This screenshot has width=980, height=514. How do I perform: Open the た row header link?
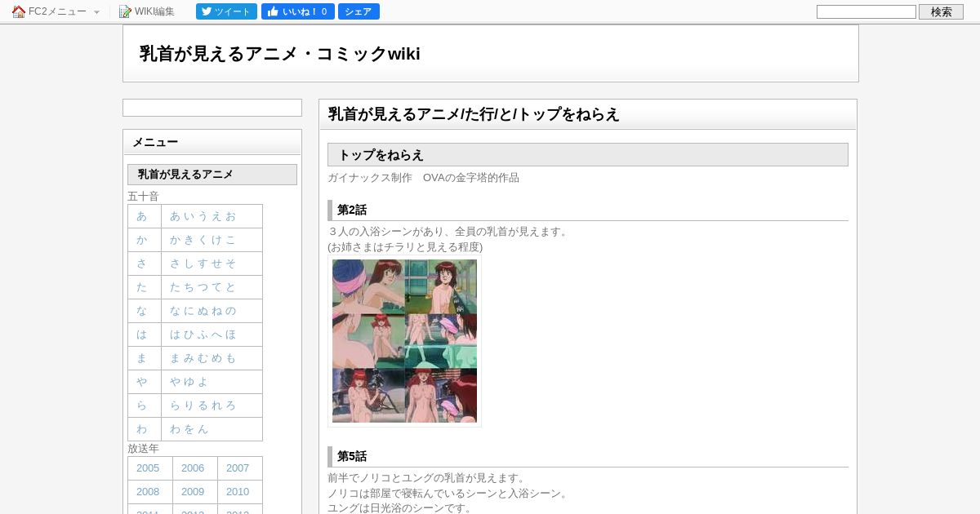[142, 287]
